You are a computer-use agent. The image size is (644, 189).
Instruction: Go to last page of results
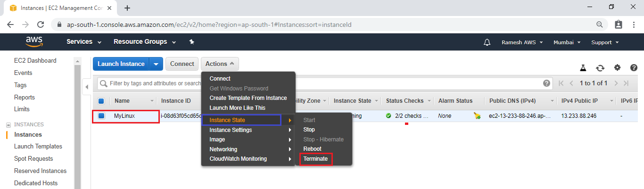point(626,83)
